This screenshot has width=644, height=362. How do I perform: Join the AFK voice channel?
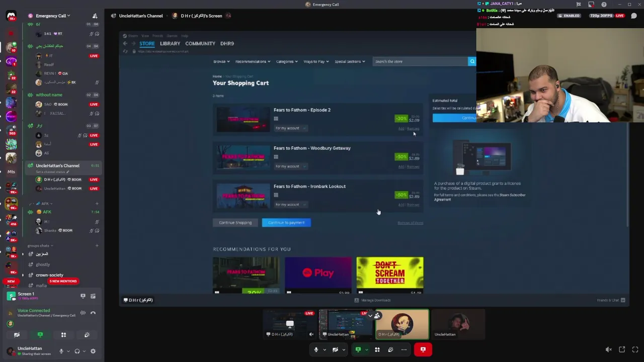[47, 212]
